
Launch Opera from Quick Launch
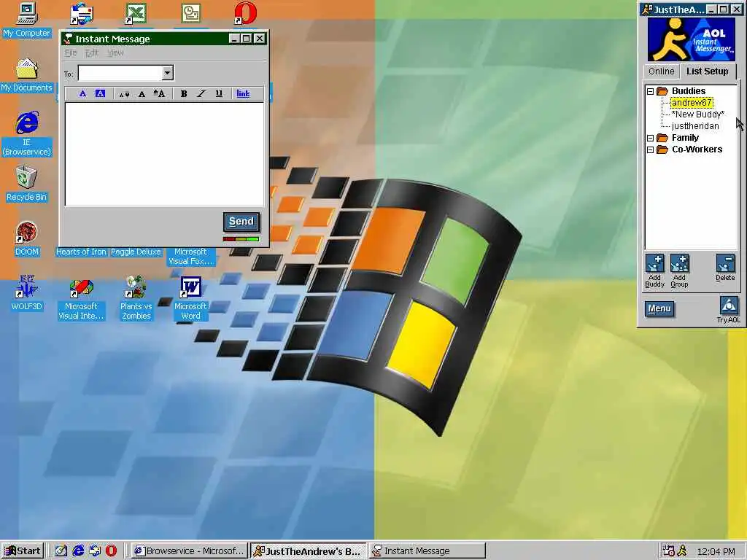tap(111, 551)
